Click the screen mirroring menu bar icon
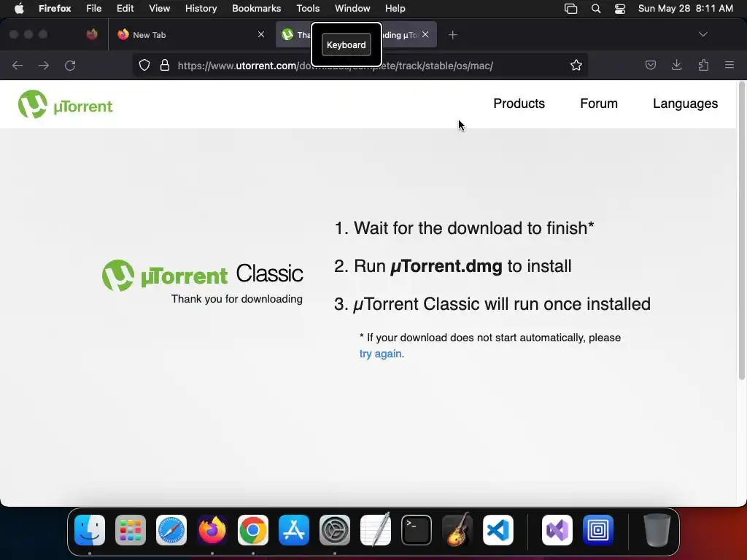This screenshot has width=747, height=560. (570, 9)
